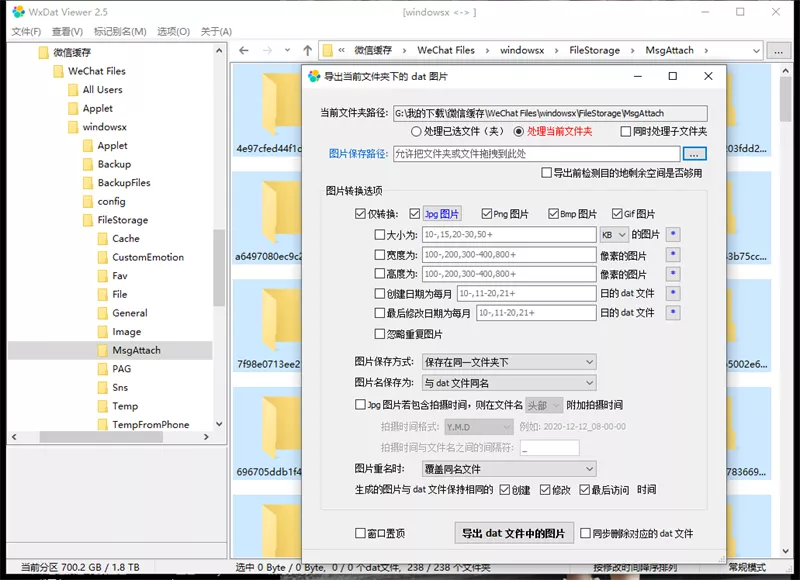Viewport: 800px width, 580px height.
Task: Toggle Png 图片 checkbox
Action: 487,214
